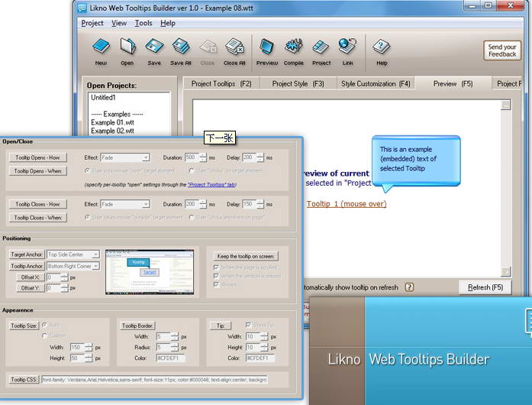Click the Tooltip Opens - How button
Screen dimensions: 532x405
[x=37, y=157]
